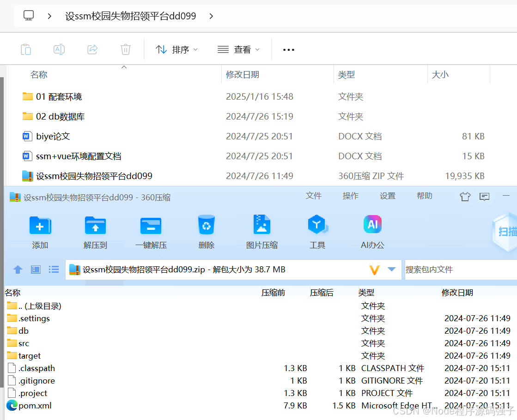Click the This PC monitor icon in address bar
Viewport: 517px width, 420px height.
pyautogui.click(x=29, y=16)
